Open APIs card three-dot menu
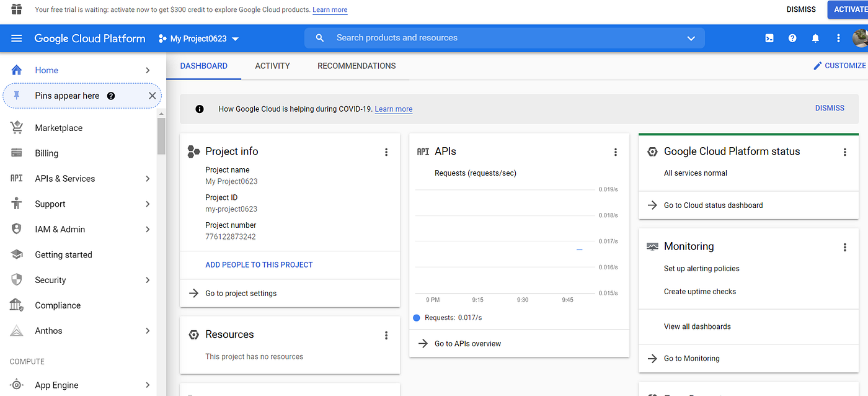Screen dimensions: 868x396 click(616, 152)
